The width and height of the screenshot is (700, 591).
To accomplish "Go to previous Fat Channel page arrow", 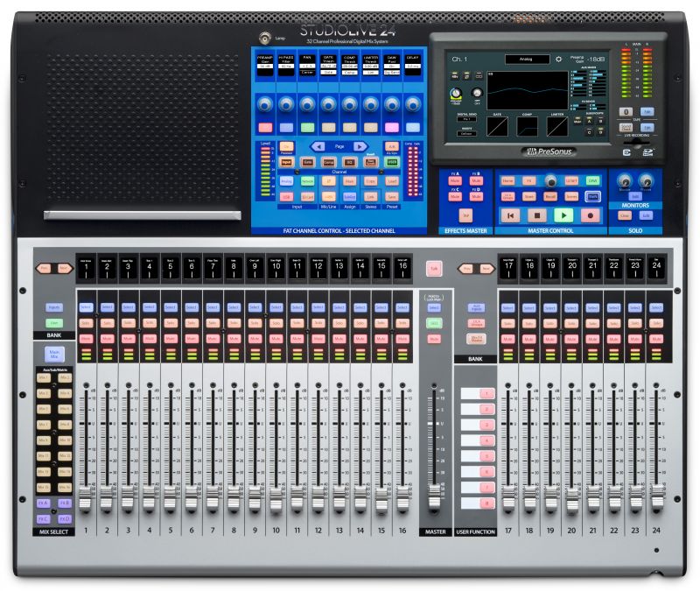I will coord(318,146).
